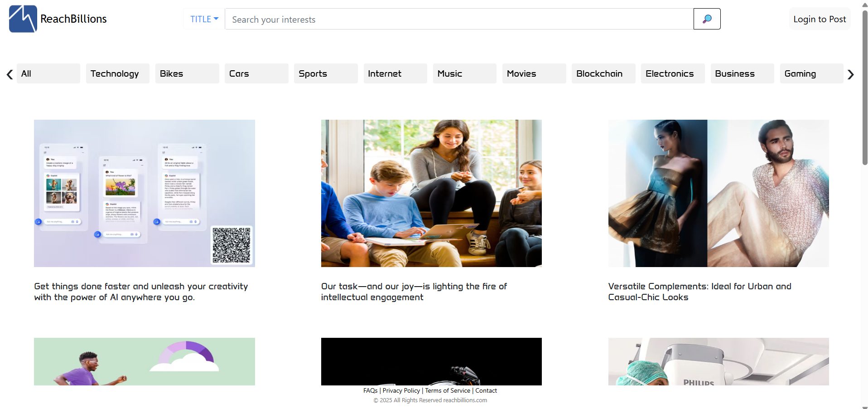Switch to the Blockchain category
The image size is (868, 409).
[603, 73]
